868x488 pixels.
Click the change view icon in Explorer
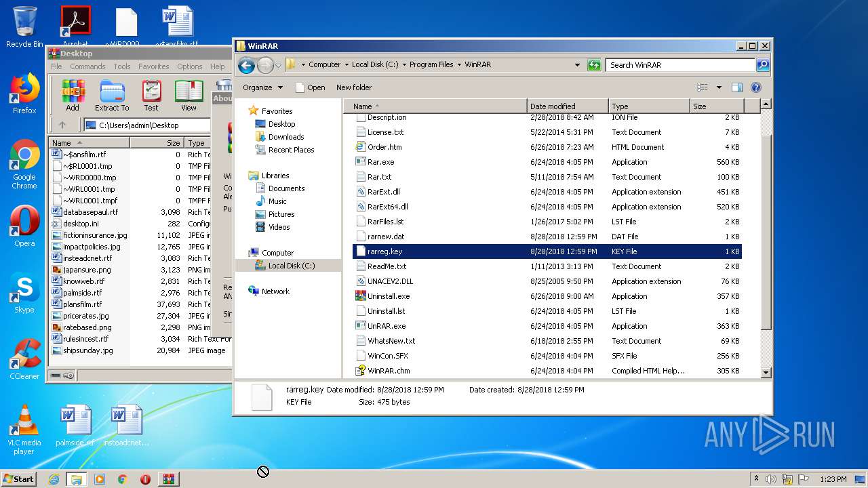point(703,87)
